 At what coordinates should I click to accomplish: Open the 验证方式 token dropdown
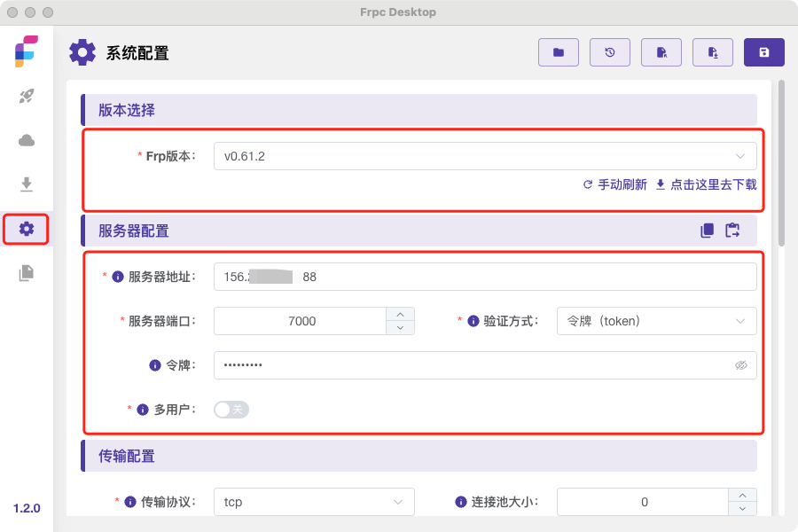(656, 321)
